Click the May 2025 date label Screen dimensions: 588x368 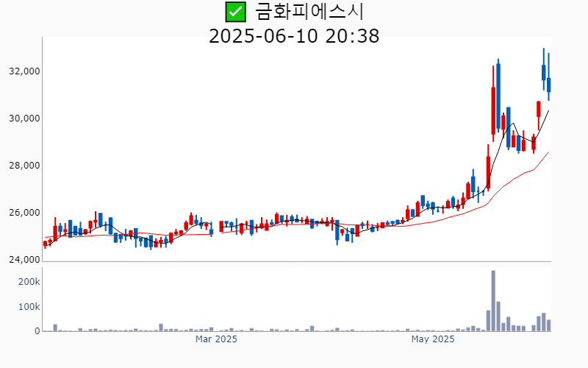click(433, 339)
